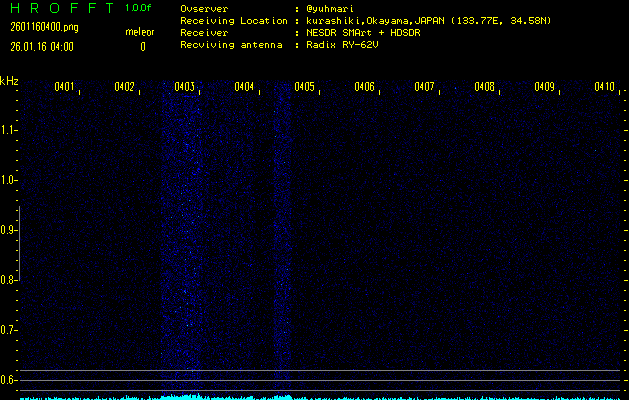The width and height of the screenshot is (629, 400).
Task: Click the receiver text NESDR SMArt + HDSDR
Action: [x=363, y=33]
